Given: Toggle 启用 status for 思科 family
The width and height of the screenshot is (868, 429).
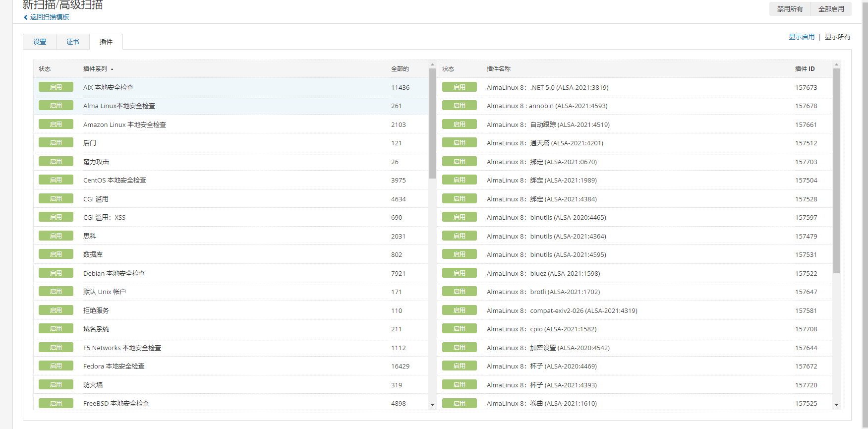Looking at the screenshot, I should (56, 236).
